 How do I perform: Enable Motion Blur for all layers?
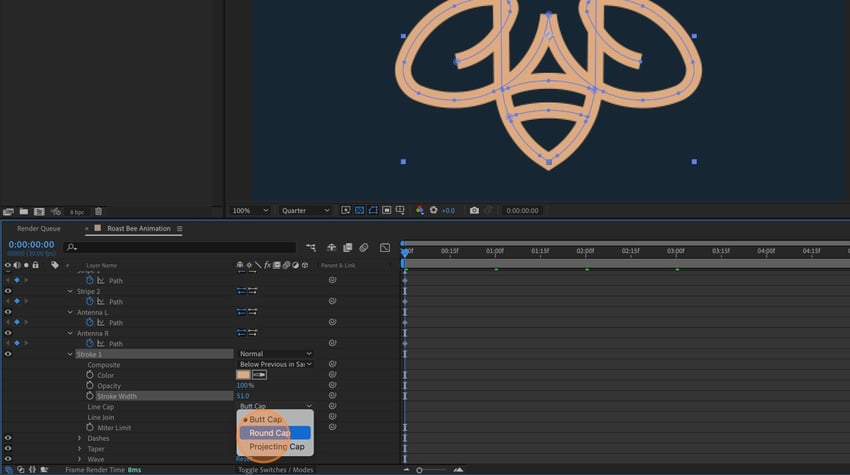click(x=364, y=247)
